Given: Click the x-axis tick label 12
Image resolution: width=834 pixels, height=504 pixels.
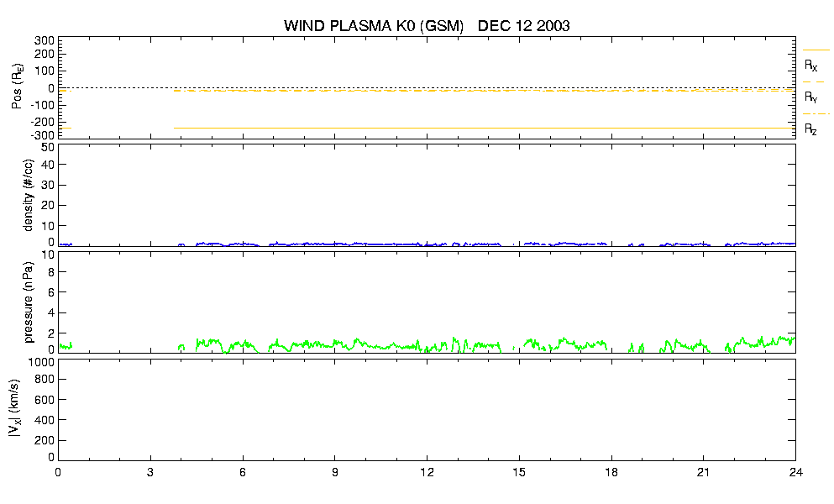Looking at the screenshot, I should point(427,472).
